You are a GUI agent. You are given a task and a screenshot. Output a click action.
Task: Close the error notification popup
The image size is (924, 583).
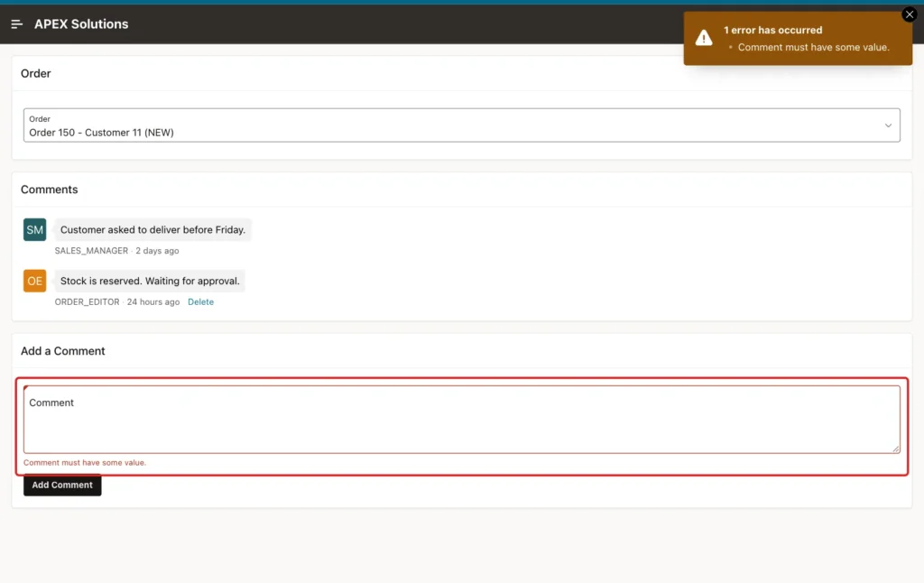click(910, 14)
